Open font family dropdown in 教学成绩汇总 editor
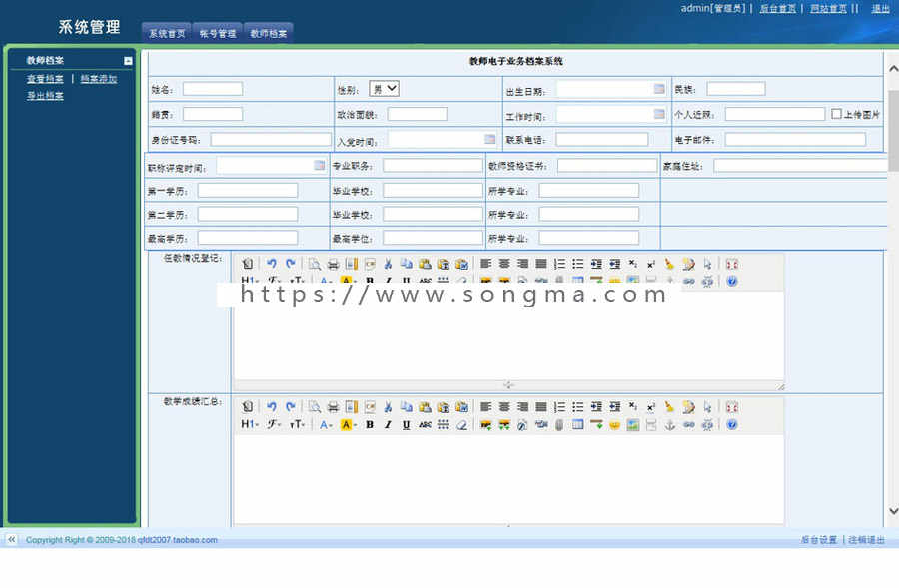Image resolution: width=899 pixels, height=588 pixels. pyautogui.click(x=274, y=424)
